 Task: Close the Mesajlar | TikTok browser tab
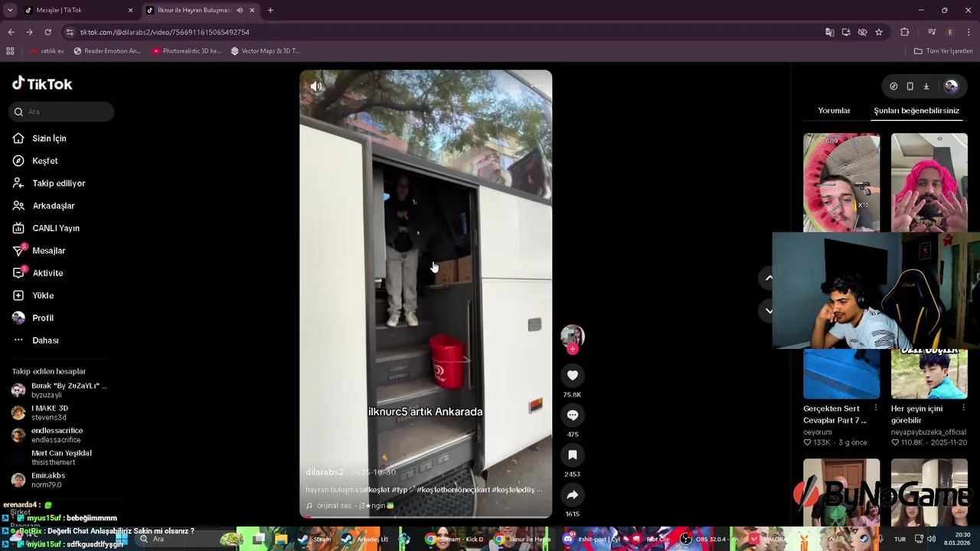tap(130, 10)
